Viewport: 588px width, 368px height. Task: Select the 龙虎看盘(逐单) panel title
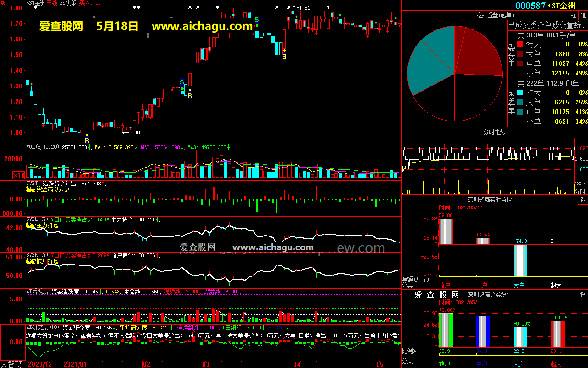[494, 15]
